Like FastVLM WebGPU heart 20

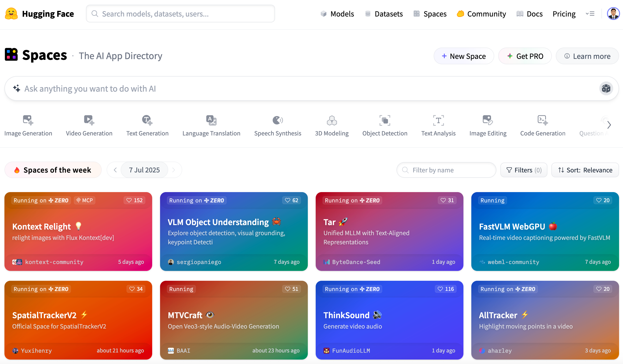[603, 200]
